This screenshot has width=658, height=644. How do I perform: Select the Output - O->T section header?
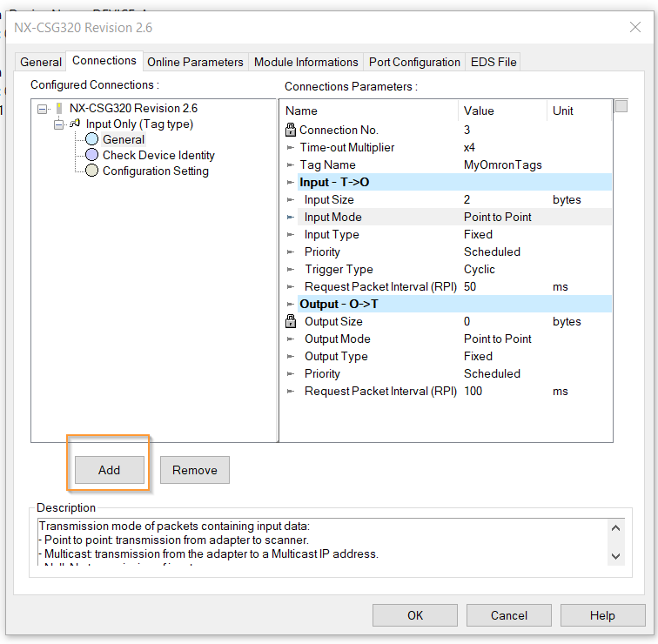[x=454, y=305]
